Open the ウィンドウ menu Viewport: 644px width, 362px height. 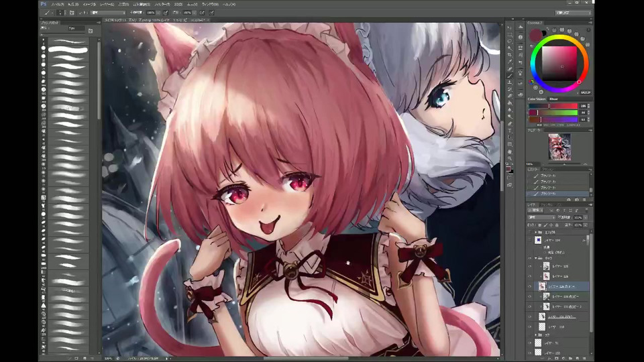(x=210, y=4)
